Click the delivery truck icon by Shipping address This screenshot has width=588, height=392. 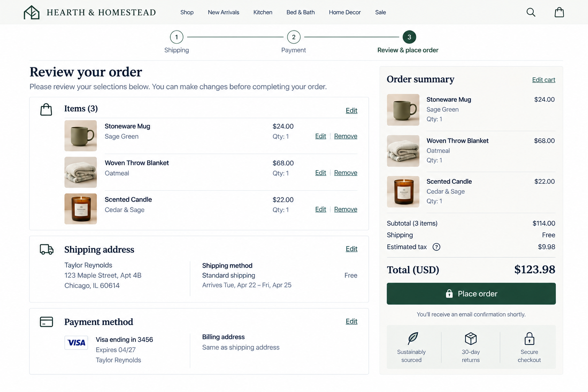click(x=47, y=250)
